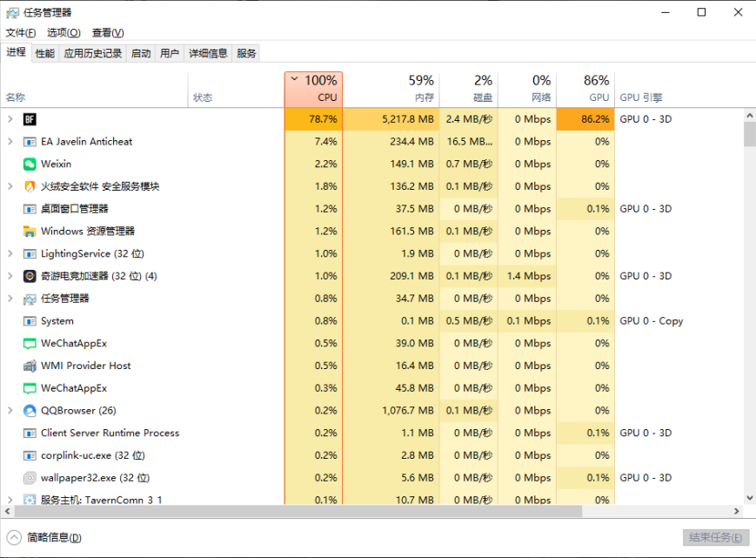The height and width of the screenshot is (558, 756).
Task: Click the first WeChatAppEx icon
Action: 30,344
